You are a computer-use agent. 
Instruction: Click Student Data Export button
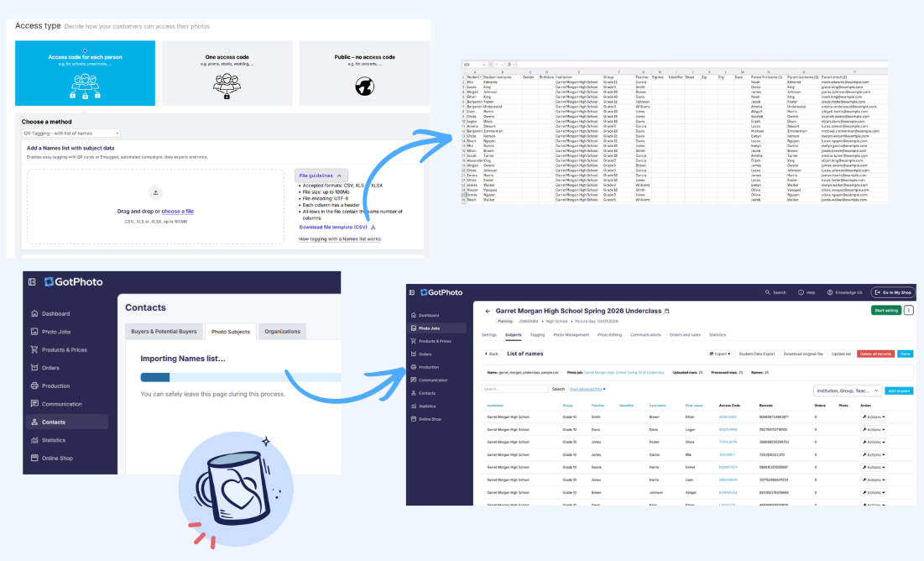pyautogui.click(x=757, y=354)
